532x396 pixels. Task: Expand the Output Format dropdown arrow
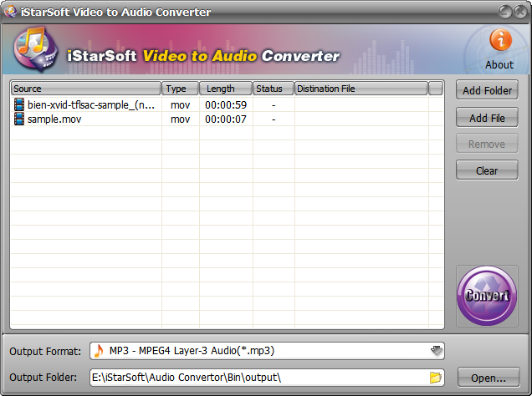coord(437,351)
